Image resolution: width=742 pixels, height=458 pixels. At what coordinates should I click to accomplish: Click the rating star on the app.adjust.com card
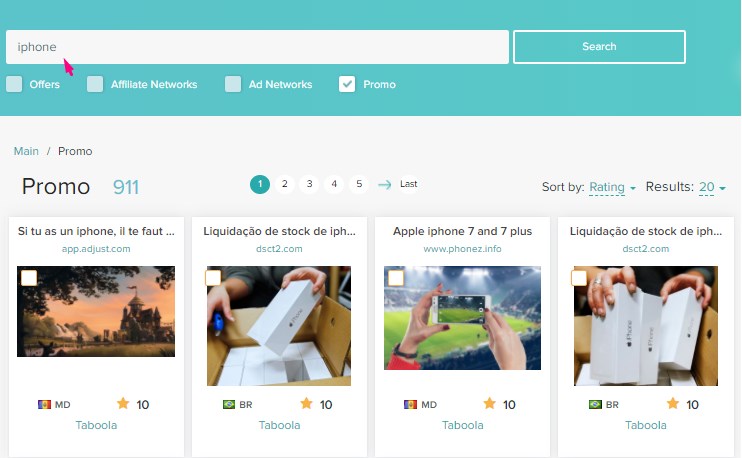(123, 403)
